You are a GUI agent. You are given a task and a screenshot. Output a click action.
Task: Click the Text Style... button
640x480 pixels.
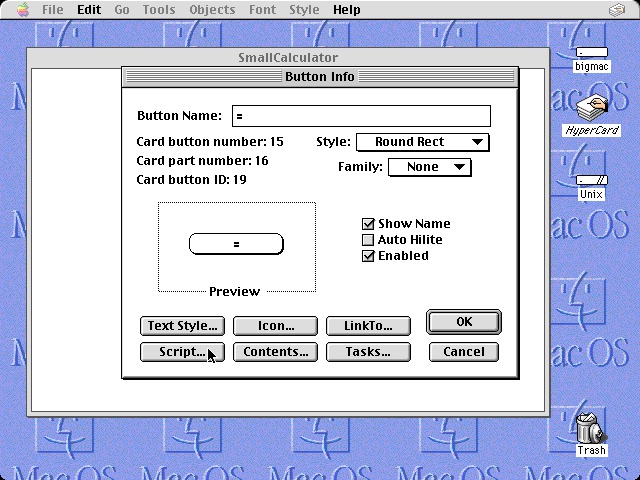point(182,326)
